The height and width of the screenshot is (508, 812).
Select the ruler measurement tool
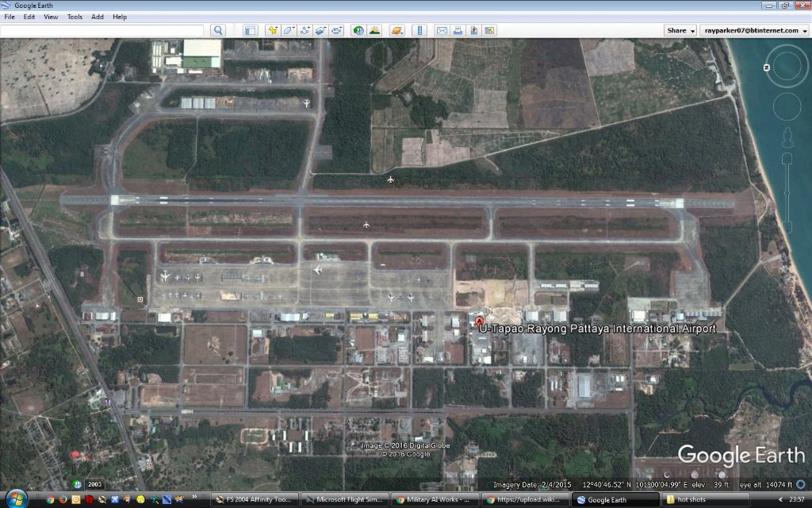click(x=420, y=30)
